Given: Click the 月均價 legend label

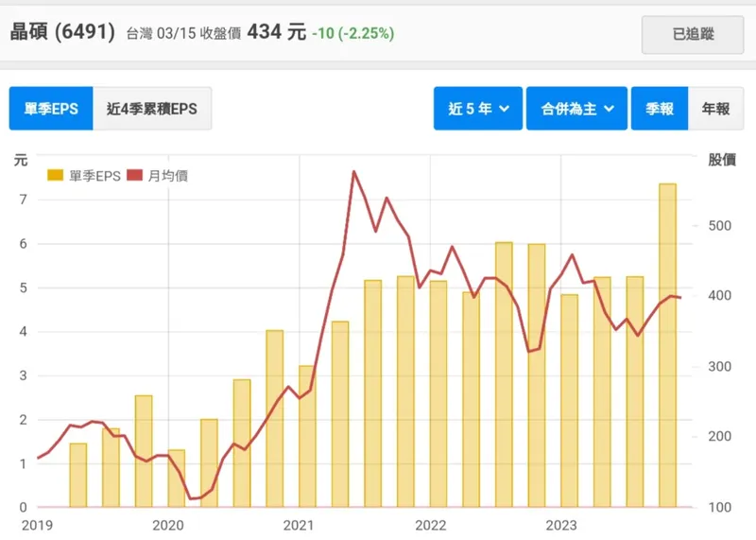Looking at the screenshot, I should point(167,176).
